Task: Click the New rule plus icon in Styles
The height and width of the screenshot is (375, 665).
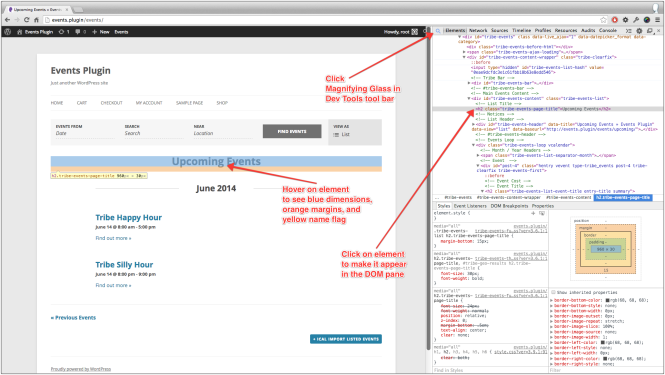Action: pos(533,213)
